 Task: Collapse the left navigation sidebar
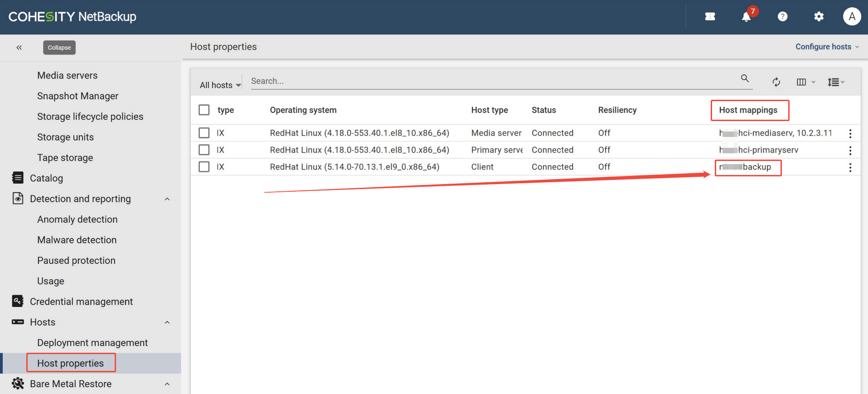click(x=19, y=48)
